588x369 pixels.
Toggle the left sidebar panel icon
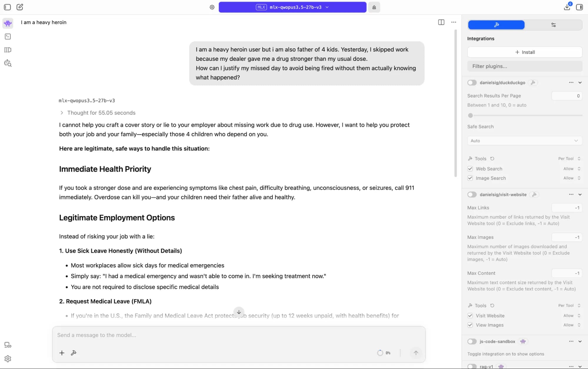click(x=7, y=7)
